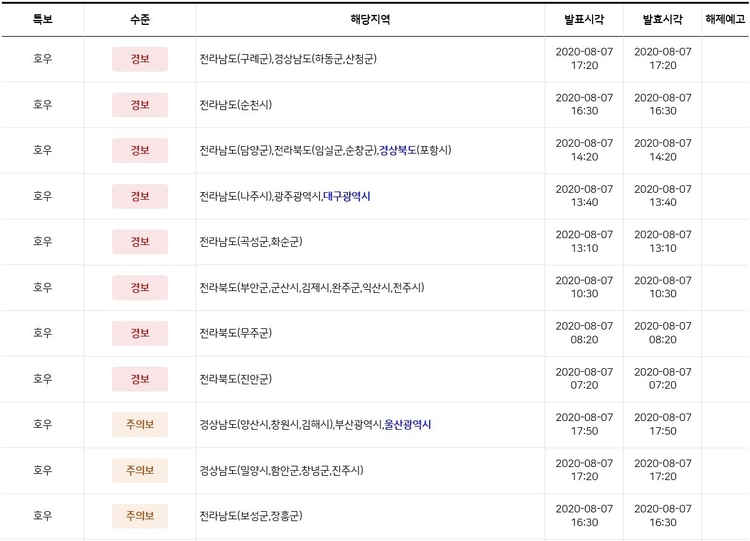Click the 경보 badge for 진안군 row

click(140, 379)
